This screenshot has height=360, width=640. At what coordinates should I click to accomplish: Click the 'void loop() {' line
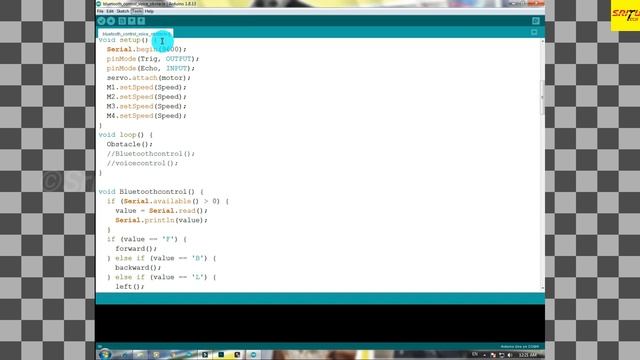coord(125,135)
